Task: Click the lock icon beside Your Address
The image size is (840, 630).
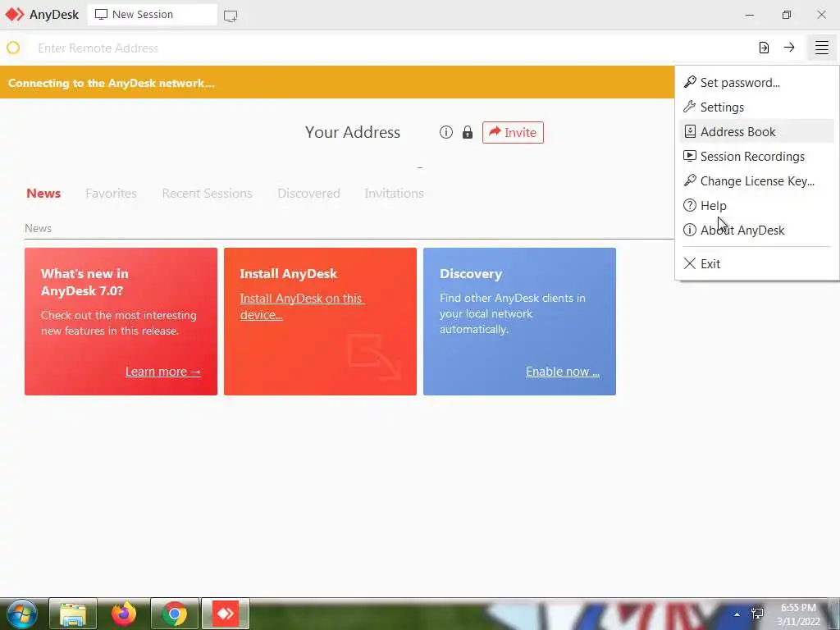Action: 467,132
